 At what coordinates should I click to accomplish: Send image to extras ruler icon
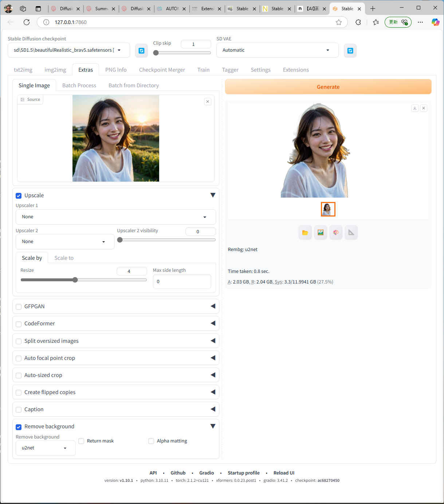[x=351, y=233]
